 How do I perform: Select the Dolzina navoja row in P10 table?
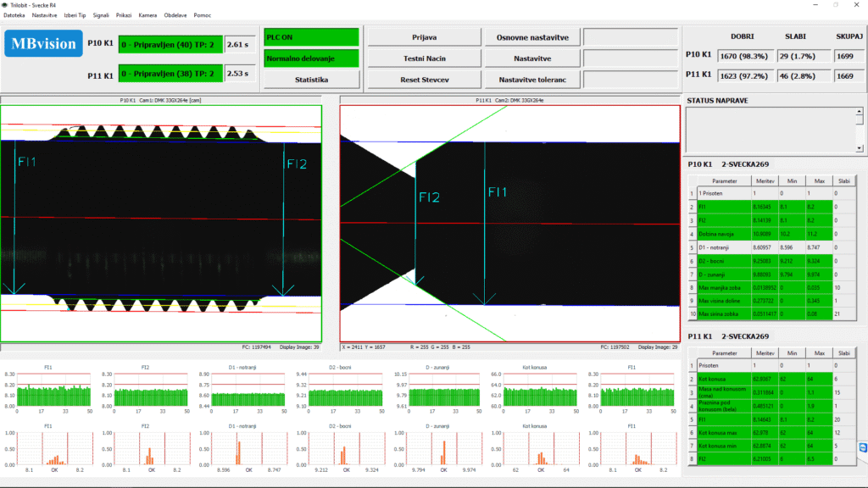pos(772,234)
